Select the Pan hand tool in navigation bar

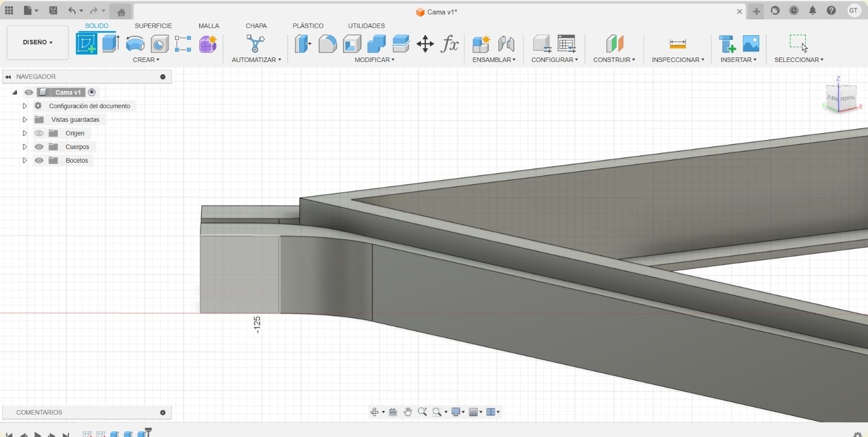(x=408, y=412)
